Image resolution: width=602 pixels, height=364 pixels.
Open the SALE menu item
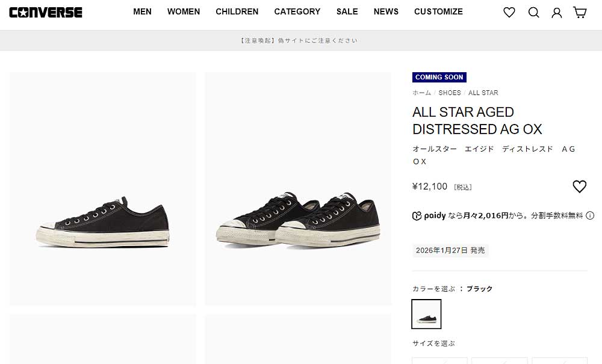[347, 11]
